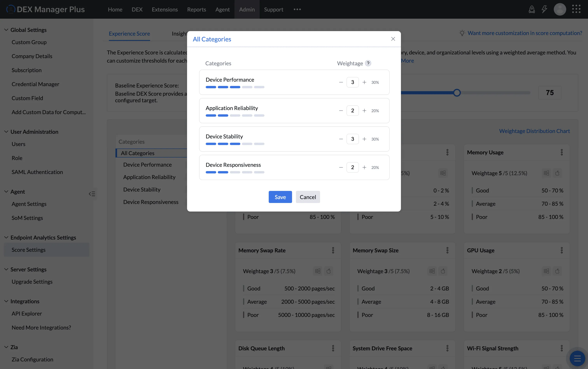The image size is (588, 369).
Task: Edit baseline score value 75 field
Action: click(549, 93)
